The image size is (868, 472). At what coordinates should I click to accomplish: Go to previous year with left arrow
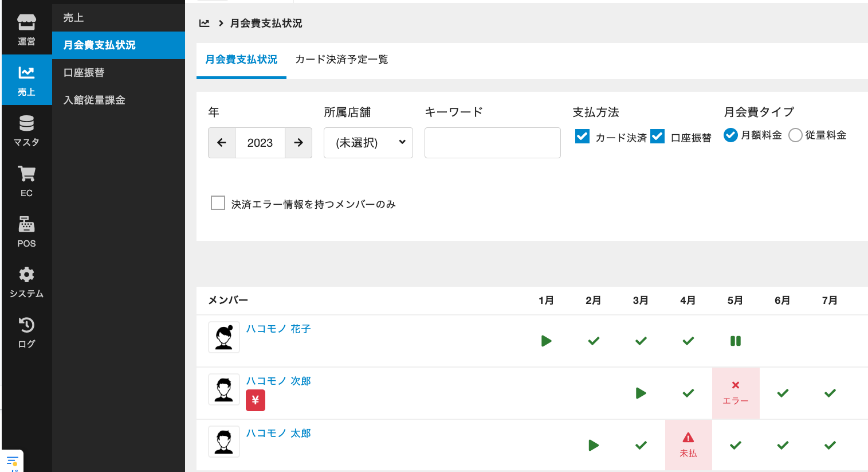coord(222,143)
